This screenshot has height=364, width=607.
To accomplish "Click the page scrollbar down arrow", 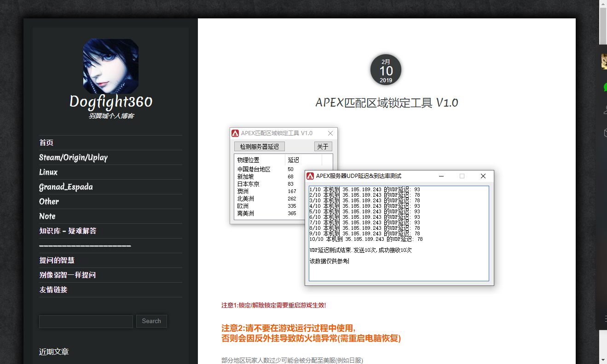I will pyautogui.click(x=603, y=360).
